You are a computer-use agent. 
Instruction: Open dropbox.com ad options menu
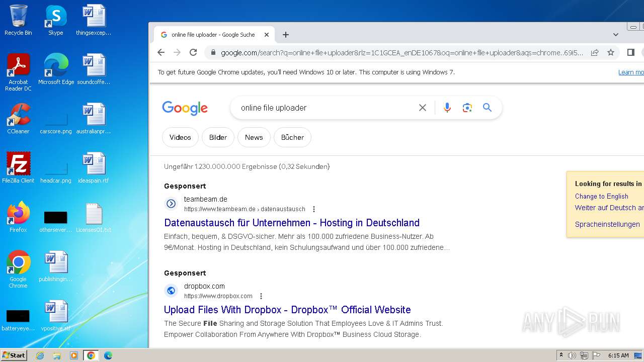click(261, 296)
